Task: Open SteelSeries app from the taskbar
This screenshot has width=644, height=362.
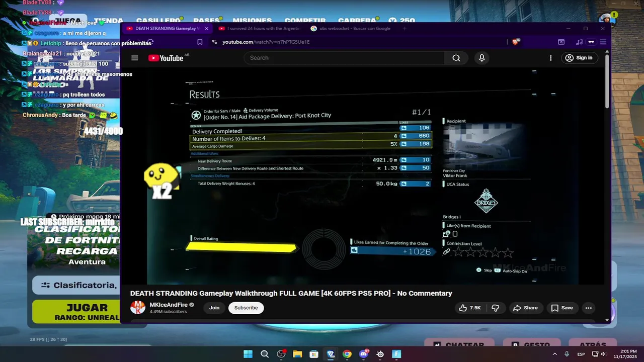Action: click(x=380, y=354)
